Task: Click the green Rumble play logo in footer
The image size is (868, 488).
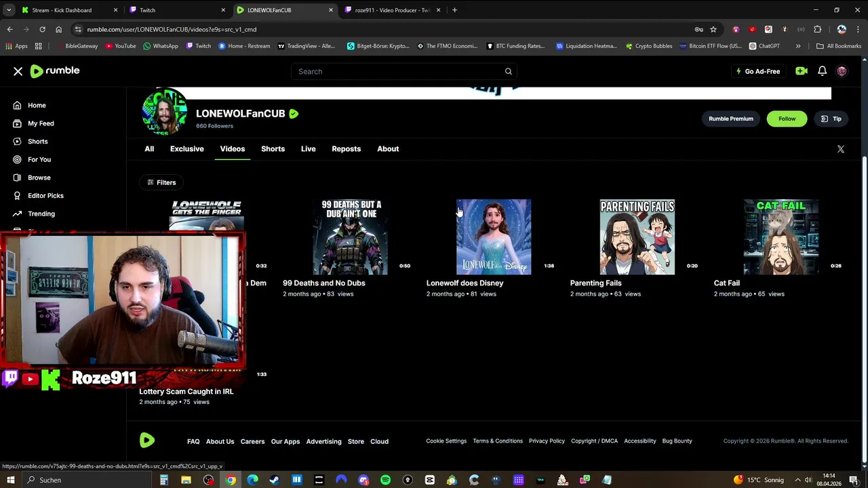Action: 147,441
